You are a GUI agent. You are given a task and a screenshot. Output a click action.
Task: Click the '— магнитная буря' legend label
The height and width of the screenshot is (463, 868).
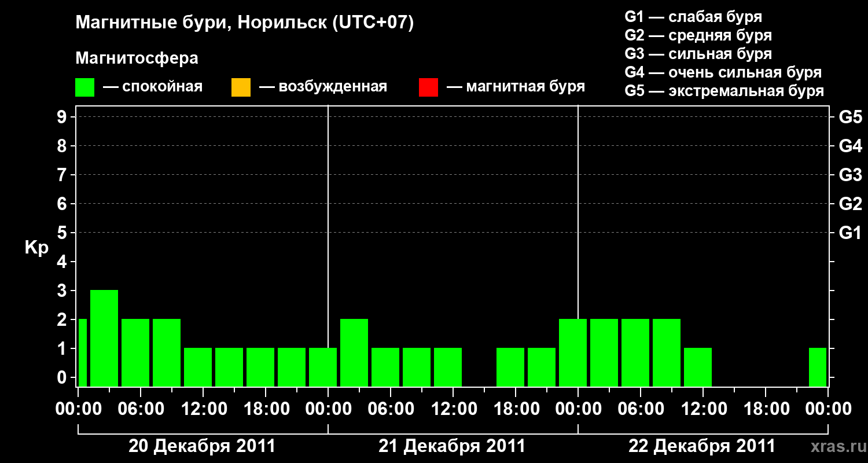pos(516,87)
